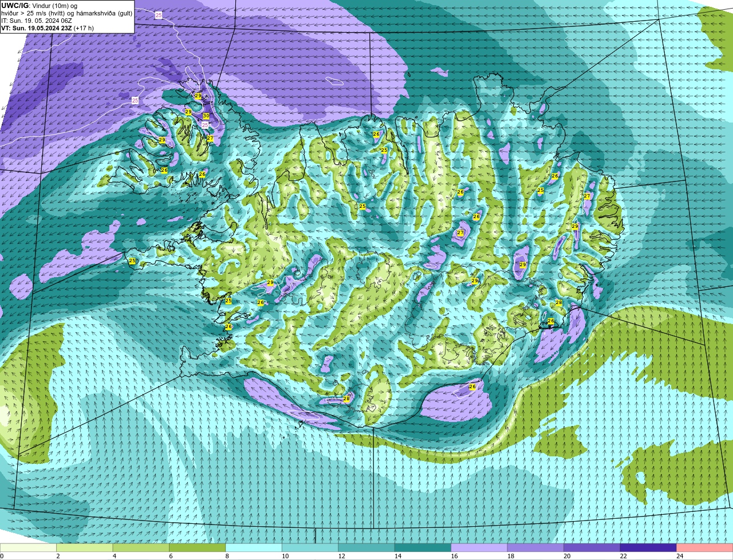Click the yellow max gust label '30'
This screenshot has height=560, width=733.
point(206,116)
